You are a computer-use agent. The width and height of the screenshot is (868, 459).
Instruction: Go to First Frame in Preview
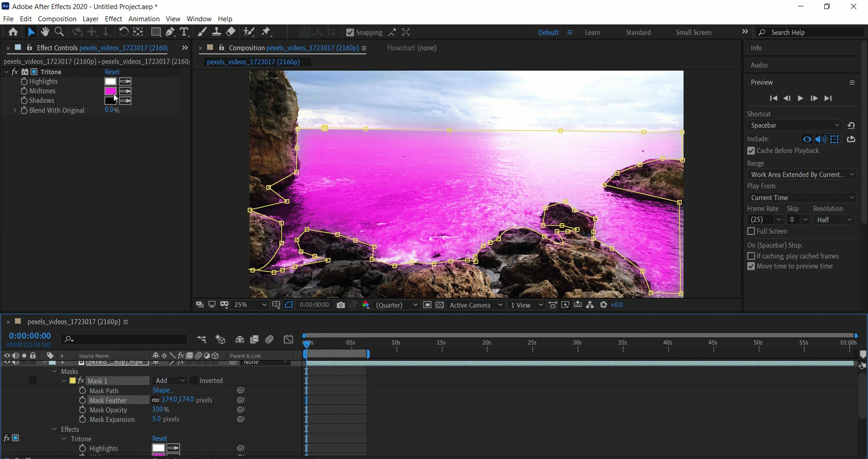click(774, 98)
